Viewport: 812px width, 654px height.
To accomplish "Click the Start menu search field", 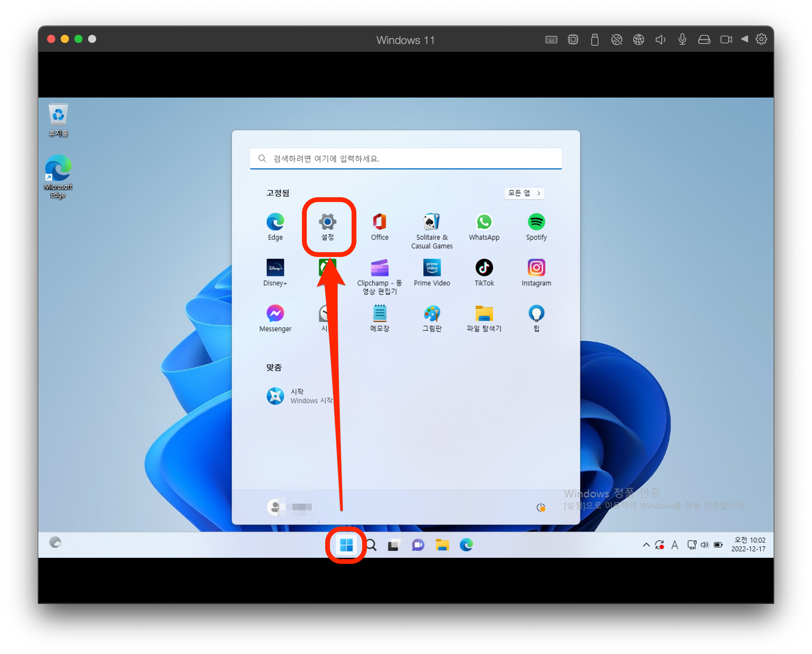I will coord(406,159).
